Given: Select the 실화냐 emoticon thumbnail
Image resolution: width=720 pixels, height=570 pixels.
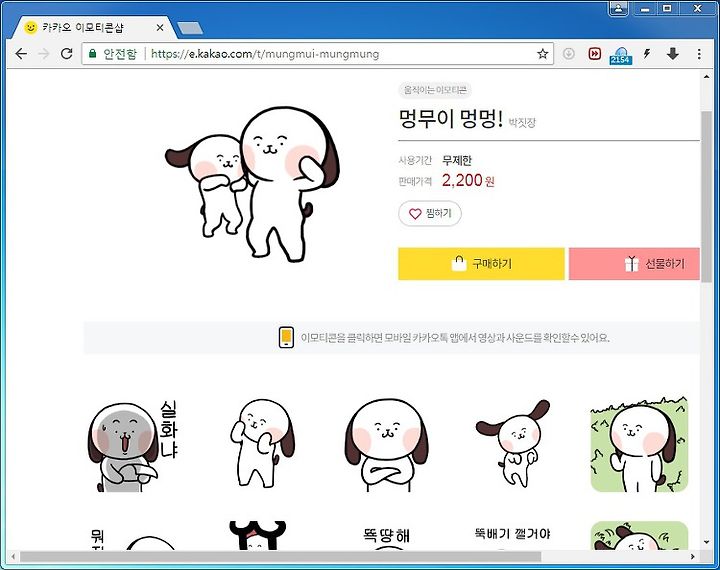Looking at the screenshot, I should (133, 445).
